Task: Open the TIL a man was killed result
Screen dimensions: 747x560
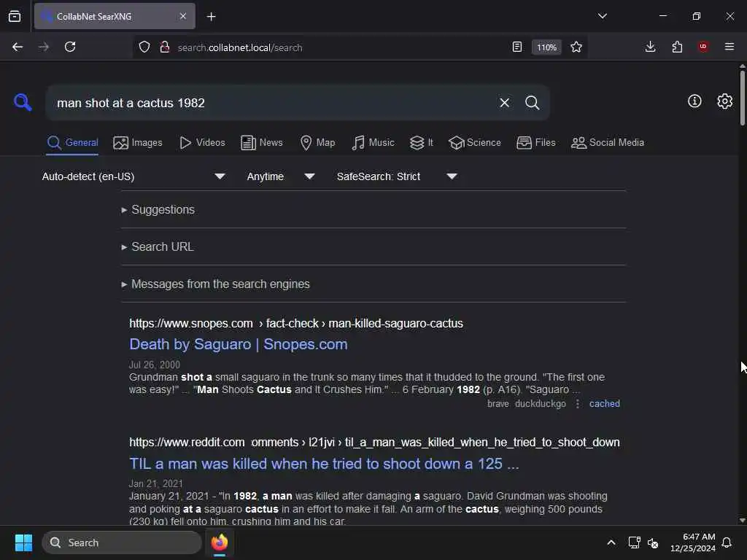Action: (324, 464)
